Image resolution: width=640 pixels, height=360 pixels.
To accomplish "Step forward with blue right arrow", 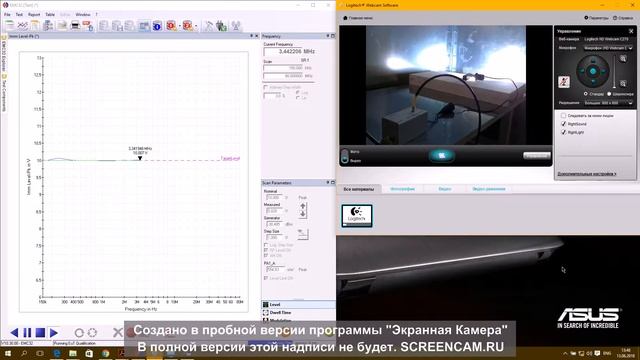I will click(x=53, y=333).
